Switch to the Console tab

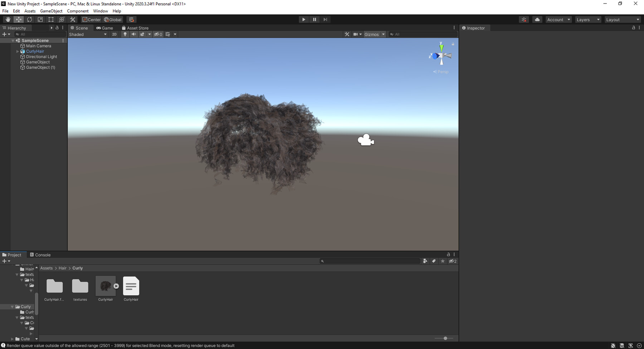coord(40,255)
